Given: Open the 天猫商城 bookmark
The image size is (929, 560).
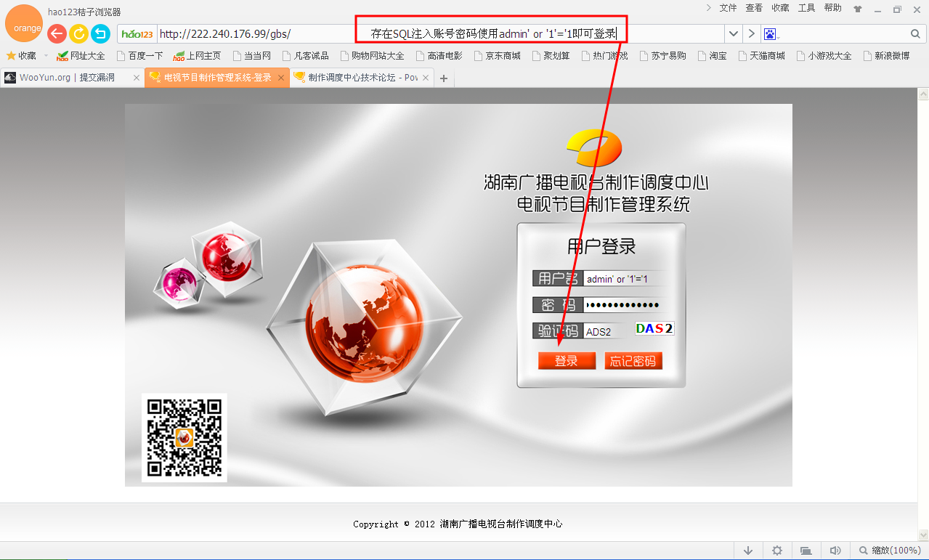Looking at the screenshot, I should point(761,55).
